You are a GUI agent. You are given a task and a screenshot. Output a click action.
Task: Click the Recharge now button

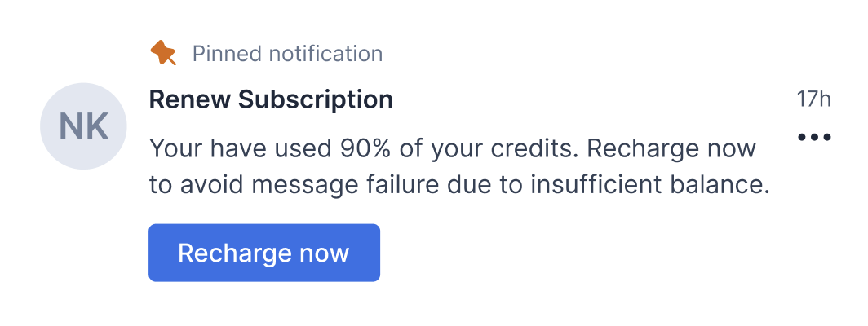coord(264,253)
